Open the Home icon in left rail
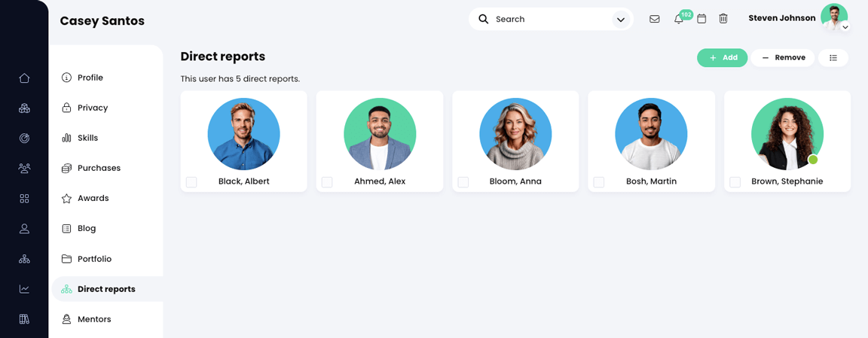 24,78
